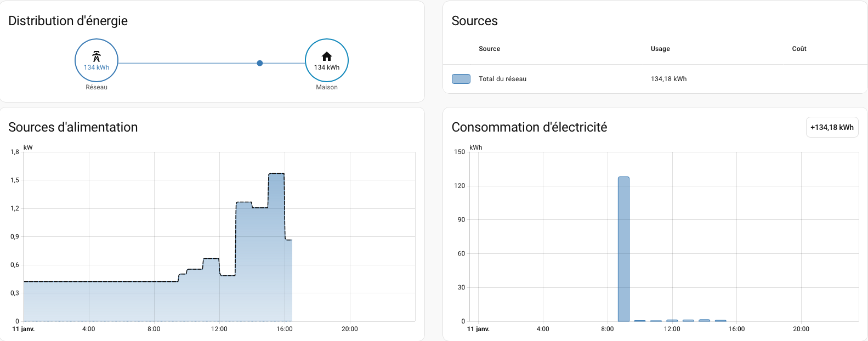
Task: Click the Réseau transmission tower icon
Action: pyautogui.click(x=97, y=56)
